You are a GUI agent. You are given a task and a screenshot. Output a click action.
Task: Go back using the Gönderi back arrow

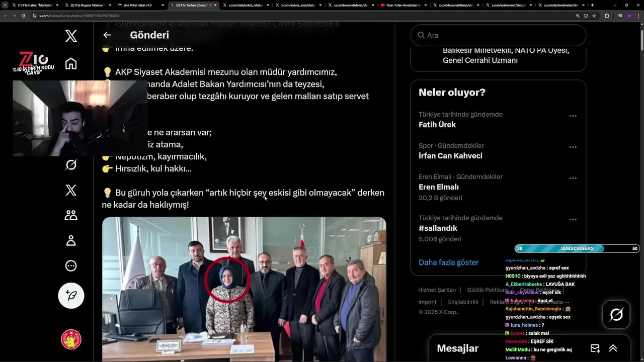(x=107, y=35)
